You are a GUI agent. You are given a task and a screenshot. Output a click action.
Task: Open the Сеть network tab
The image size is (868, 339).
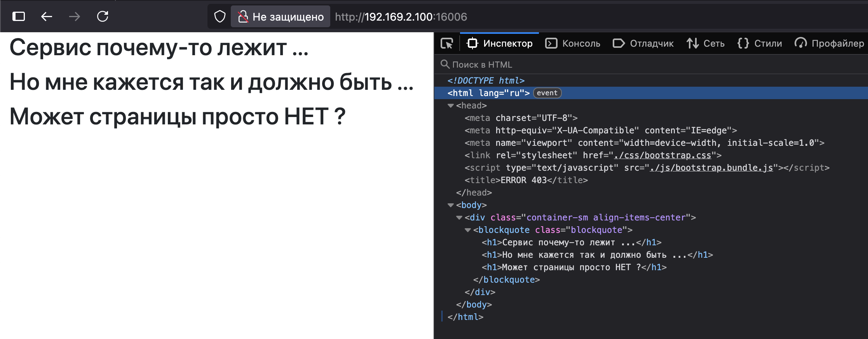[705, 43]
